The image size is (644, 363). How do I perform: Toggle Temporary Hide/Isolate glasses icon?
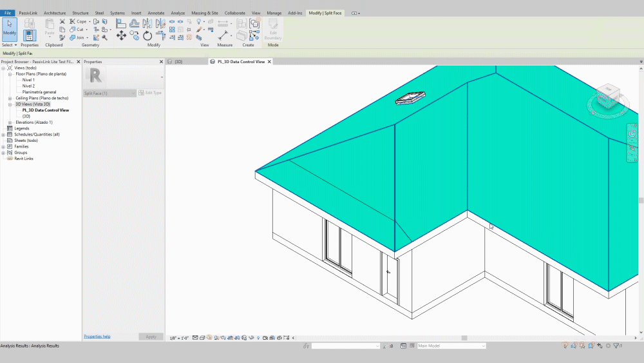click(x=251, y=338)
